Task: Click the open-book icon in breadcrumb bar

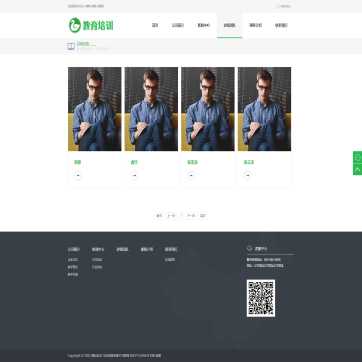Action: point(71,46)
